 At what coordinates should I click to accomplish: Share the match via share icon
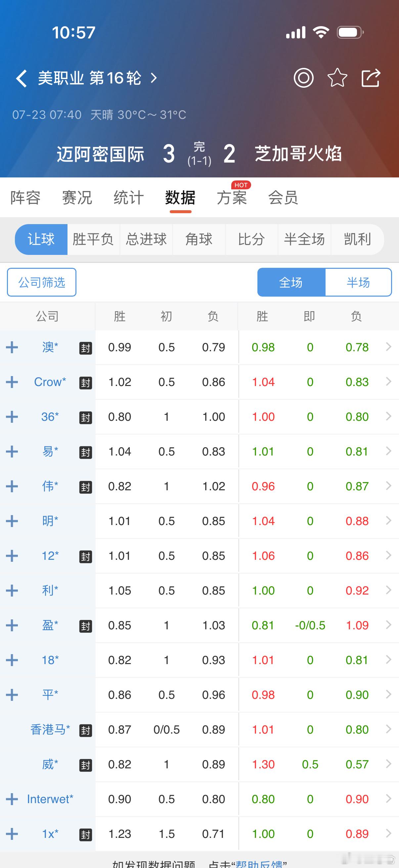pyautogui.click(x=371, y=78)
